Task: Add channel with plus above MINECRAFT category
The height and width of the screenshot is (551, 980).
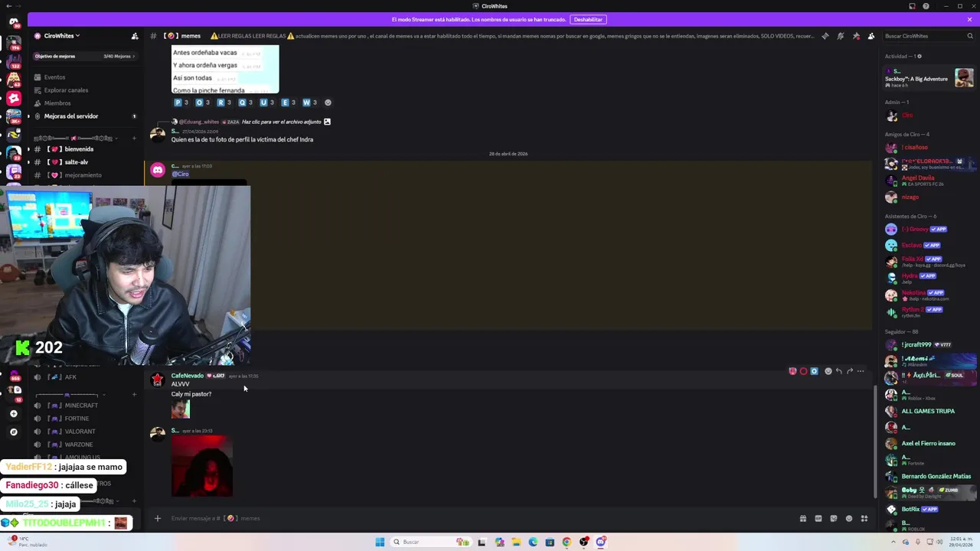Action: click(x=134, y=395)
